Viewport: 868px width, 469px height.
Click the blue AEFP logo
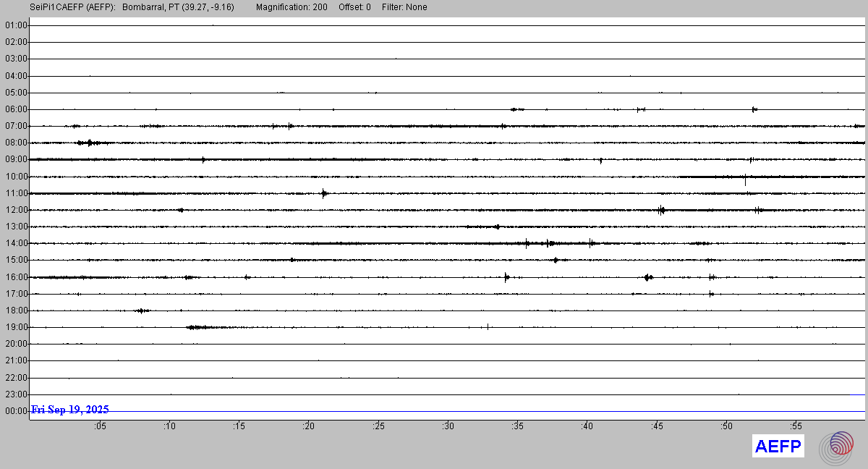[778, 447]
